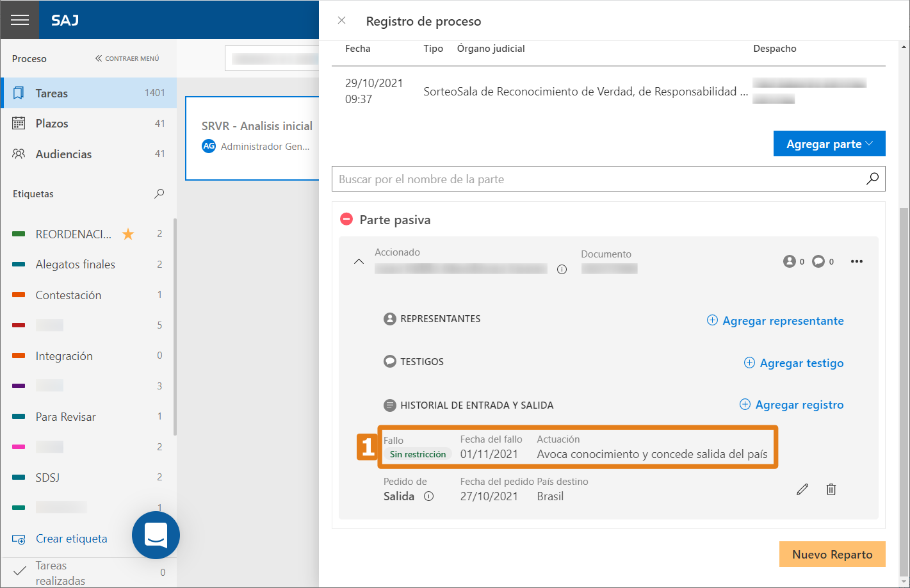
Task: Click the info icon beside Accionado name
Action: tap(562, 270)
